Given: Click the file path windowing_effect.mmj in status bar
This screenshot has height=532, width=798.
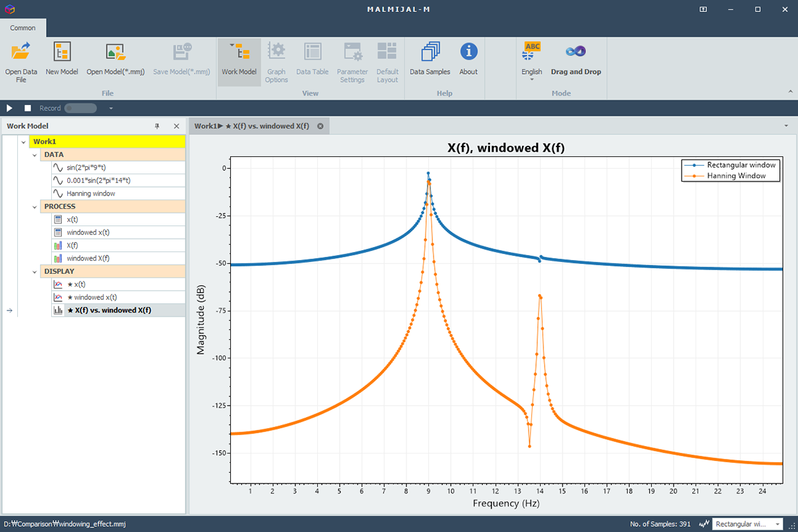Looking at the screenshot, I should [65, 524].
